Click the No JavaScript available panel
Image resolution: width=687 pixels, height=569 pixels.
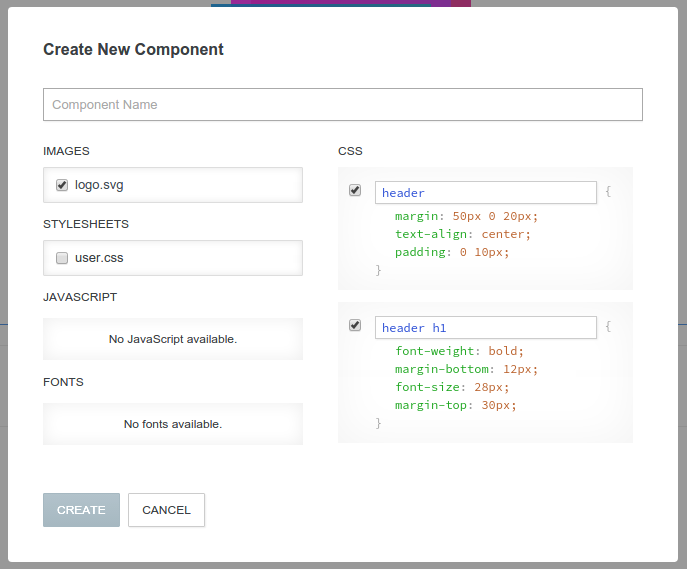click(173, 339)
